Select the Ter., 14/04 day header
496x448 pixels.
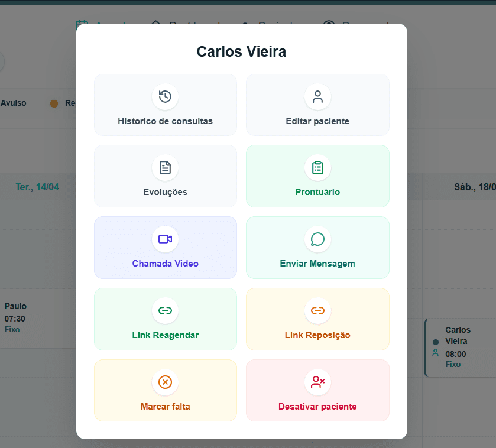(37, 187)
